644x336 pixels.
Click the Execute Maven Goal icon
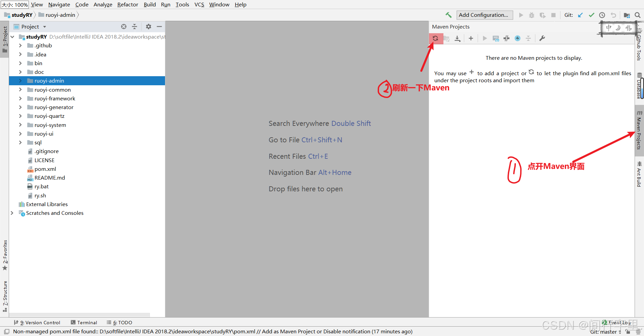point(496,39)
